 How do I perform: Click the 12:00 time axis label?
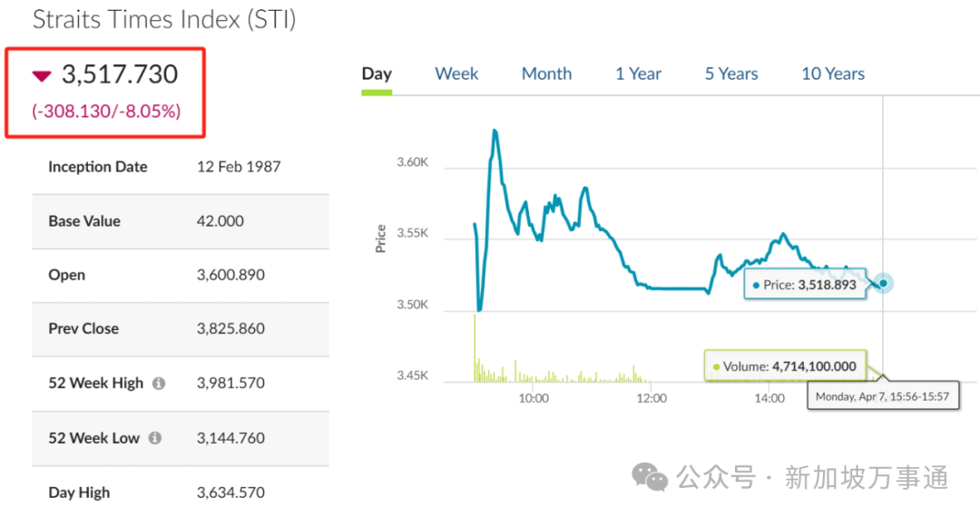(x=652, y=398)
